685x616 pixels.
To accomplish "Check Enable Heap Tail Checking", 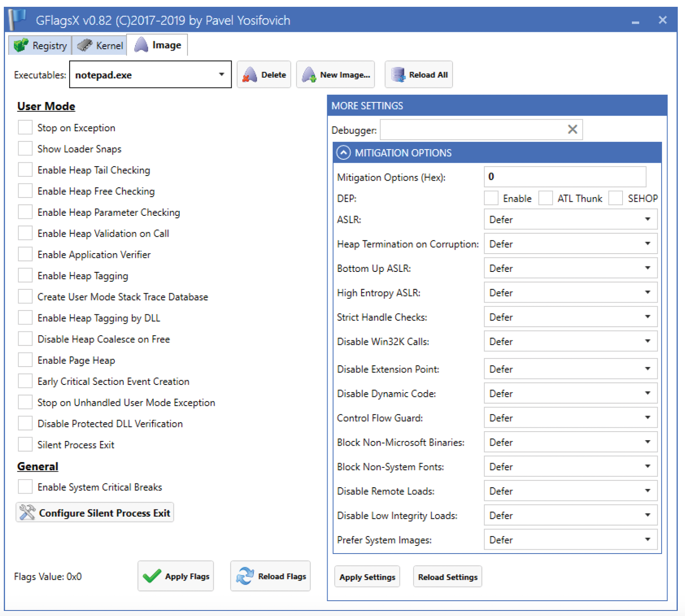I will [25, 170].
